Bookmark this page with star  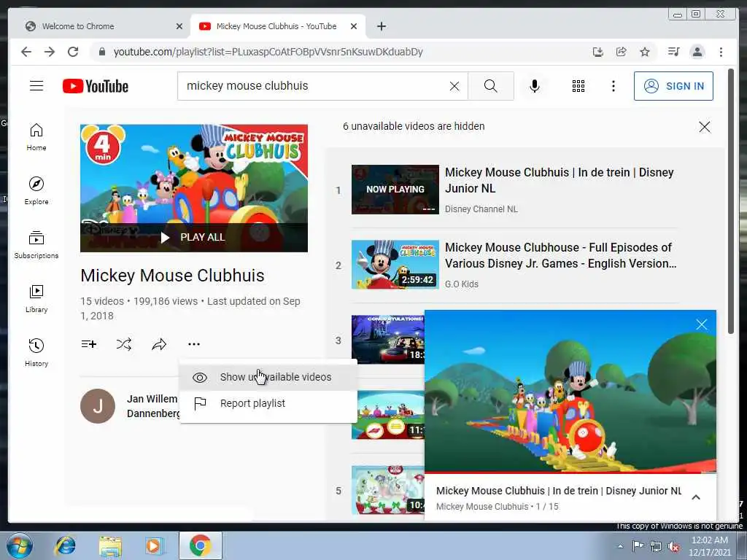(645, 52)
